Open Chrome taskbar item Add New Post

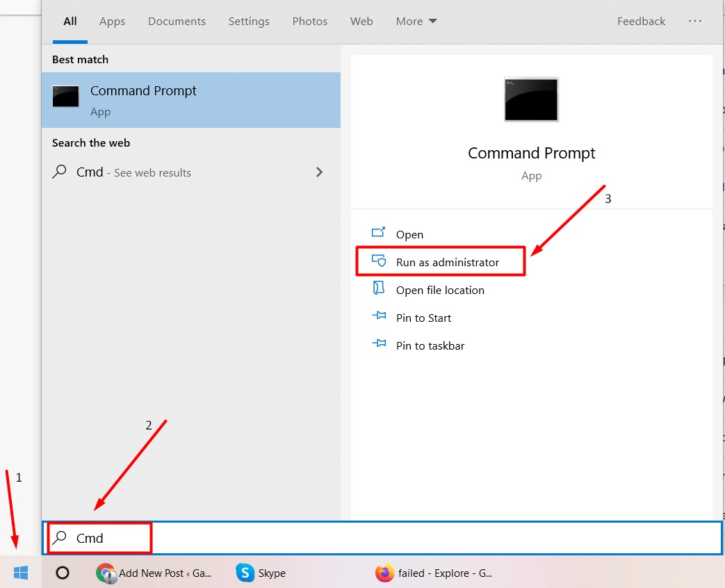click(154, 573)
